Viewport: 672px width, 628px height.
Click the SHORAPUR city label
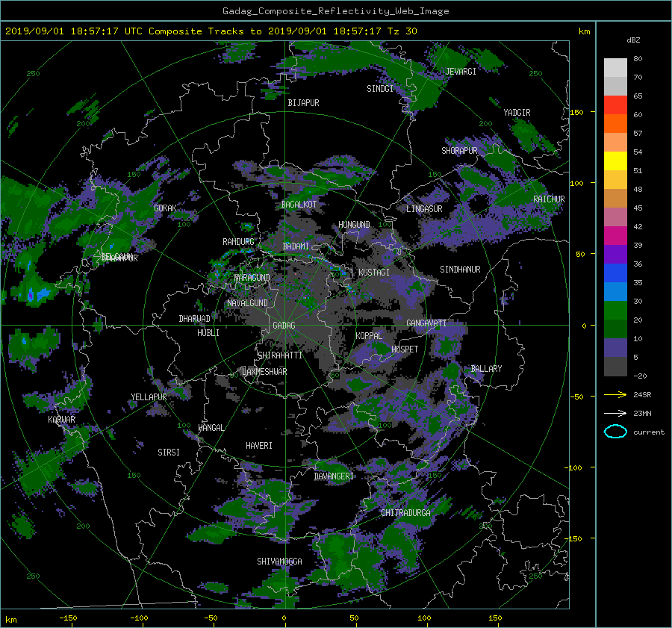click(459, 150)
